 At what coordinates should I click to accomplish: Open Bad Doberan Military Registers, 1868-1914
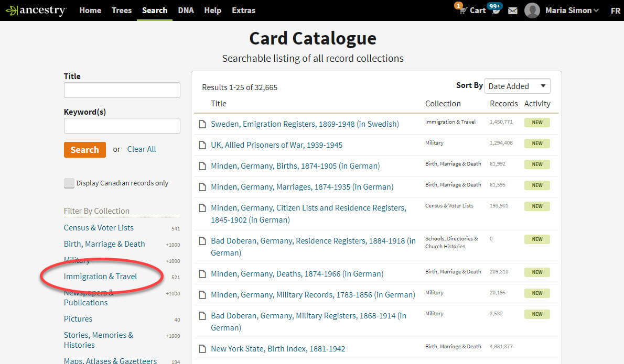pos(308,322)
